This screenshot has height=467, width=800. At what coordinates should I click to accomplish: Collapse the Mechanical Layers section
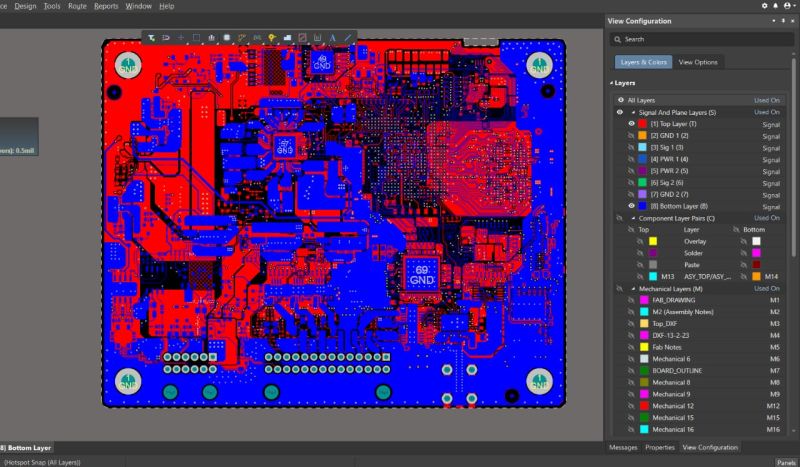point(632,288)
